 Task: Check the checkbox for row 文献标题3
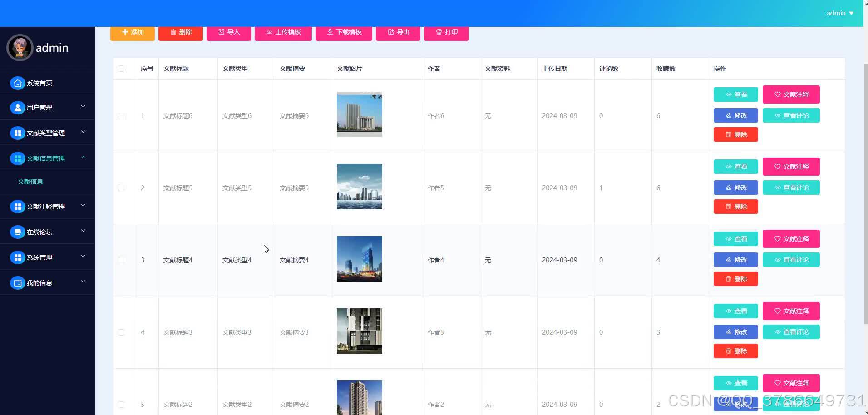121,332
